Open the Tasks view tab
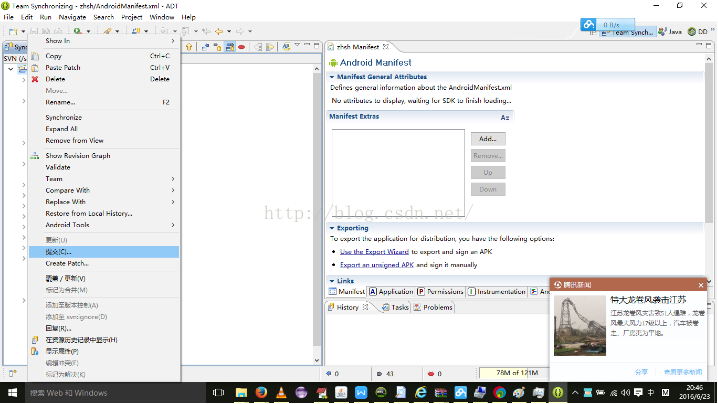 (x=399, y=307)
